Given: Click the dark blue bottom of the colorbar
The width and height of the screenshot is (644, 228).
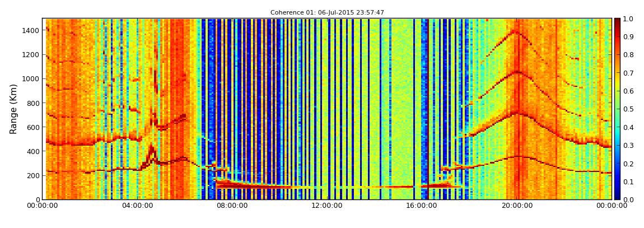Looking at the screenshot, I should [x=617, y=195].
